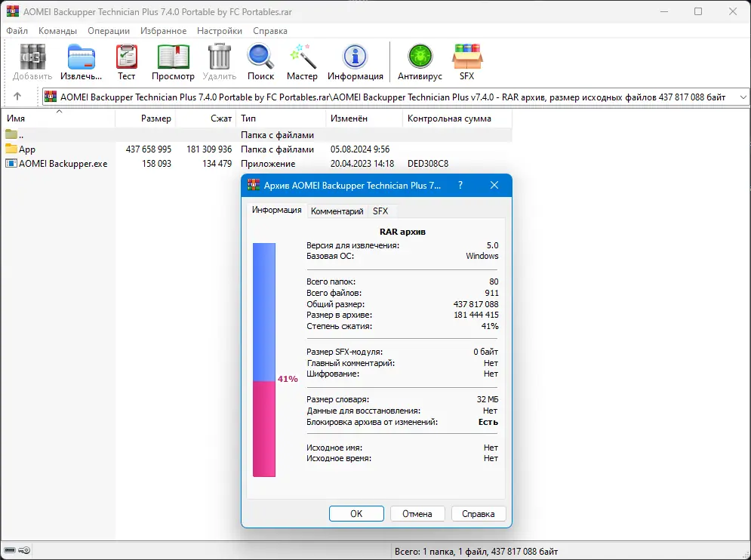Click the App date 05.08.2024 9:56
The image size is (751, 560).
[x=360, y=149]
